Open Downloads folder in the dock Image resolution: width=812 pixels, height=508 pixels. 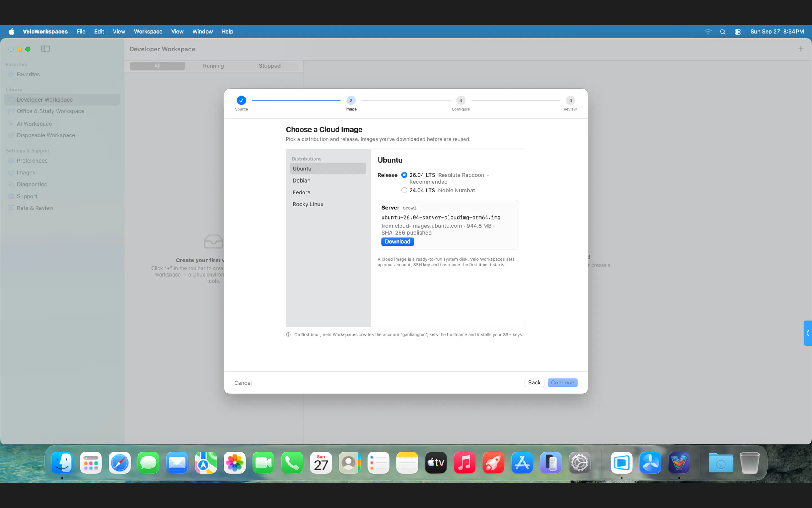tap(721, 463)
